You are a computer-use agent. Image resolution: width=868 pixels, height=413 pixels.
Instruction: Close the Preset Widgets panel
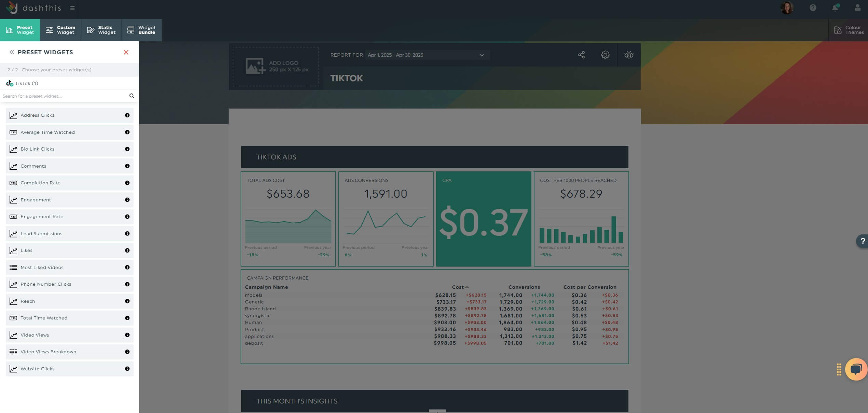tap(126, 52)
